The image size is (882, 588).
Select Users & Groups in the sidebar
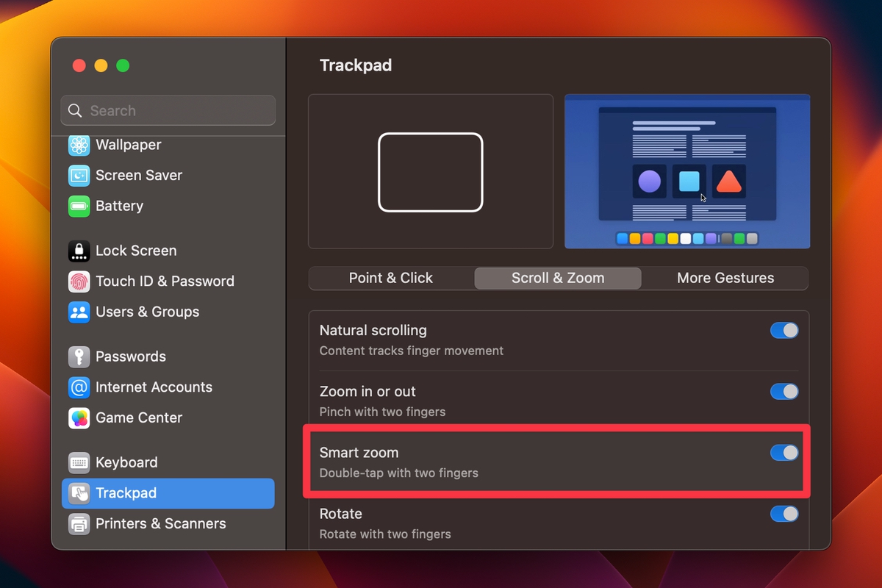pos(147,312)
